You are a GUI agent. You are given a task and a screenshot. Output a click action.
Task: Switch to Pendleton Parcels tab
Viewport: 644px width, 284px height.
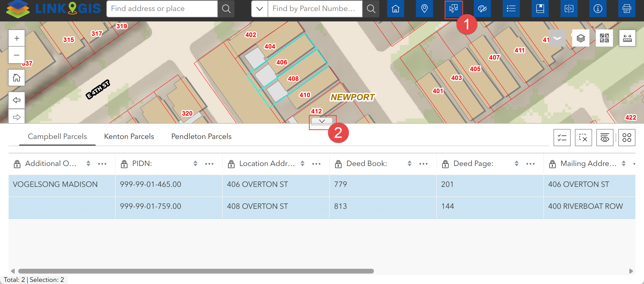tap(201, 137)
